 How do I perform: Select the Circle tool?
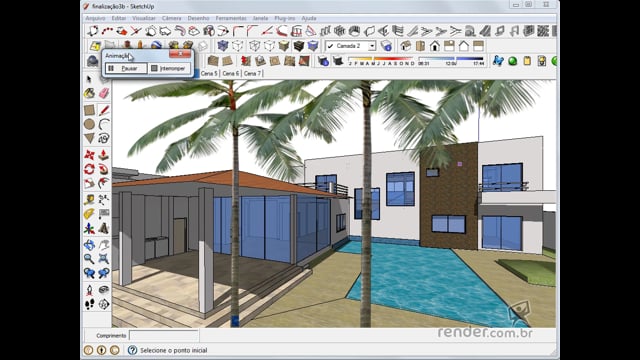[89, 124]
